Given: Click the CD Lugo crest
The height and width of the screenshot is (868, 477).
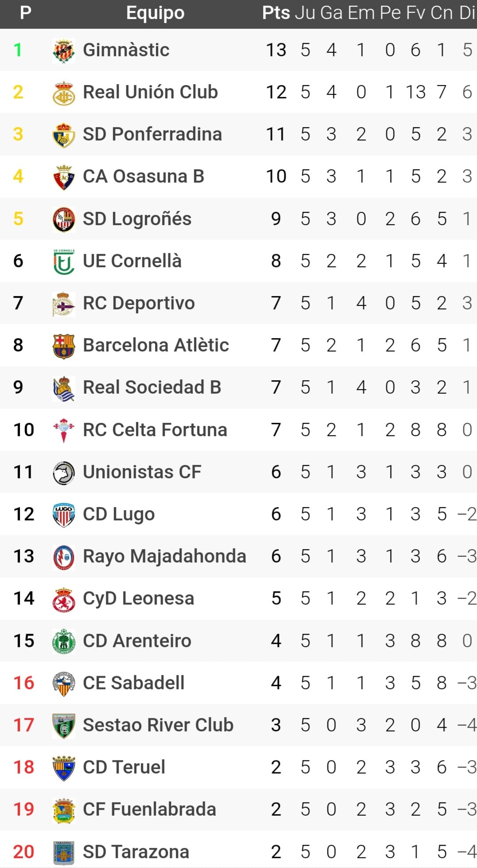Looking at the screenshot, I should coord(63,515).
